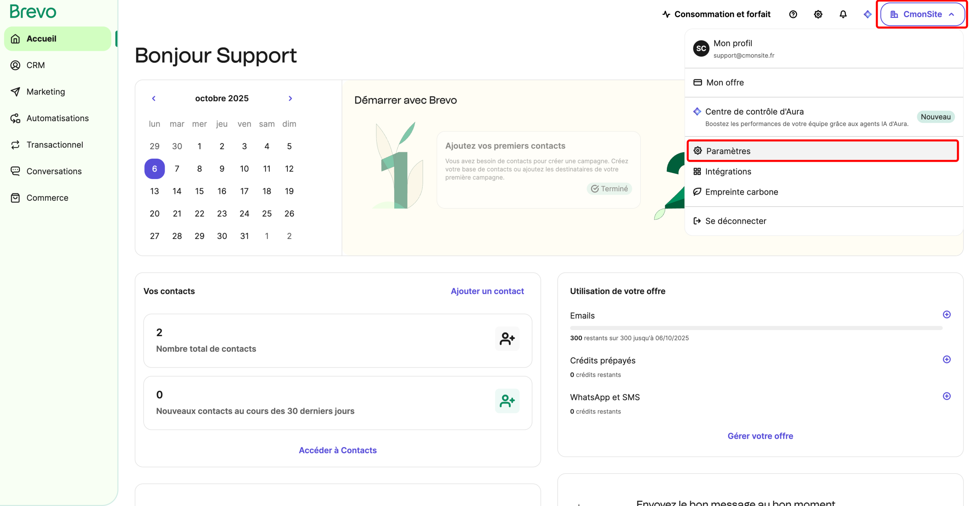Viewport: 980px width, 506px height.
Task: Click Se déconnecter to log out
Action: (x=735, y=221)
